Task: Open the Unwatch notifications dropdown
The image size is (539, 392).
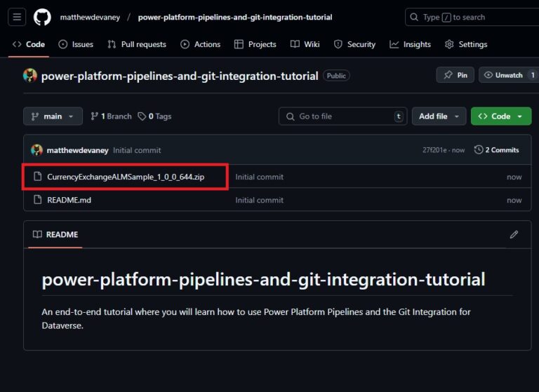Action: tap(508, 75)
